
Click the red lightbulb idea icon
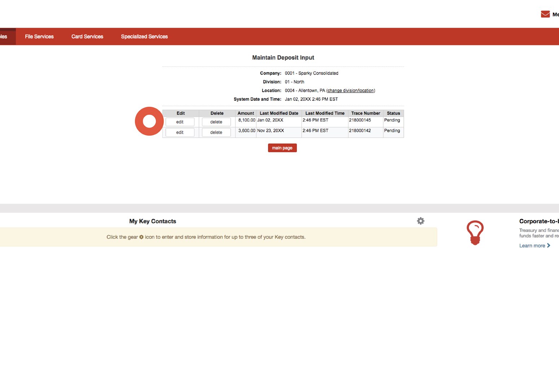tap(475, 232)
